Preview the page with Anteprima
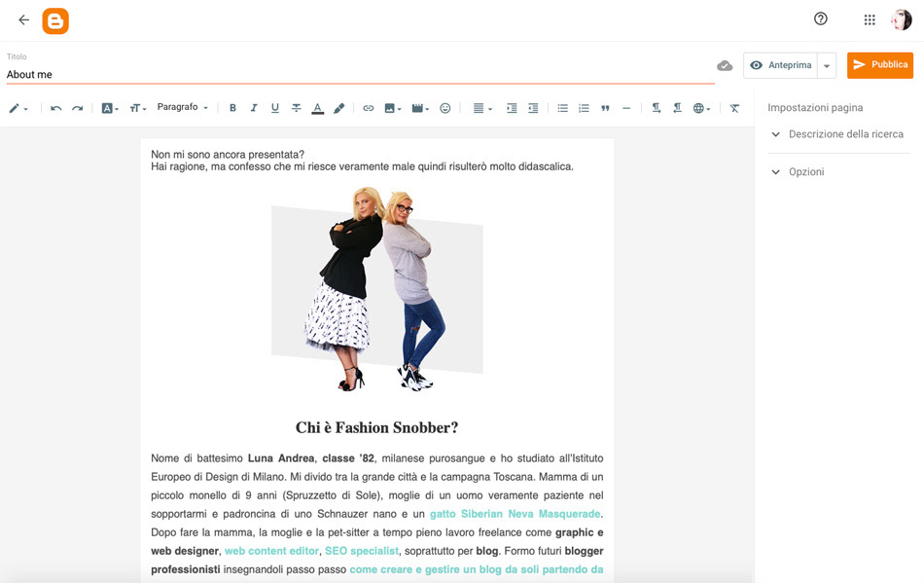924x583 pixels. [781, 65]
